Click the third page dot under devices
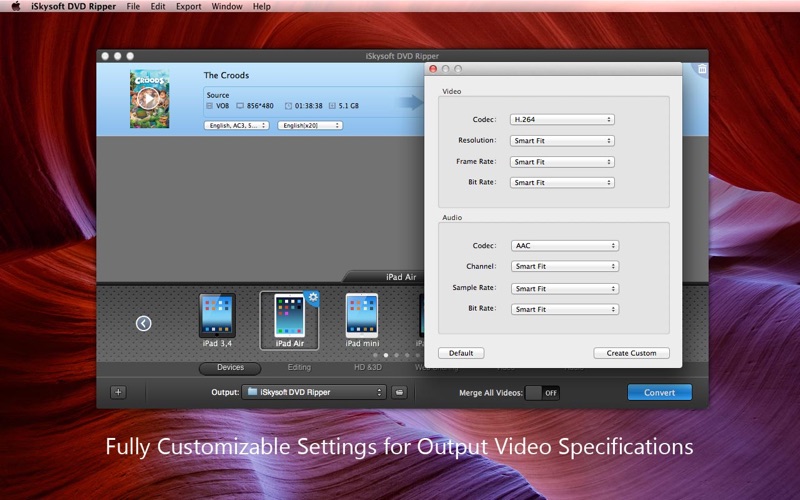The height and width of the screenshot is (500, 800). coord(396,355)
